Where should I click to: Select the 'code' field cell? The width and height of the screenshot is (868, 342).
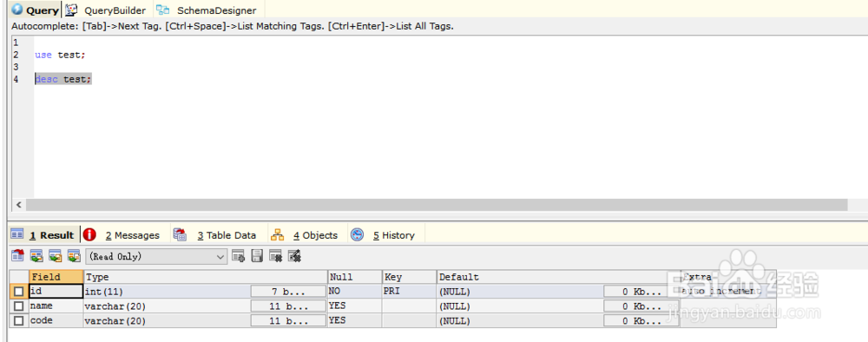click(56, 320)
